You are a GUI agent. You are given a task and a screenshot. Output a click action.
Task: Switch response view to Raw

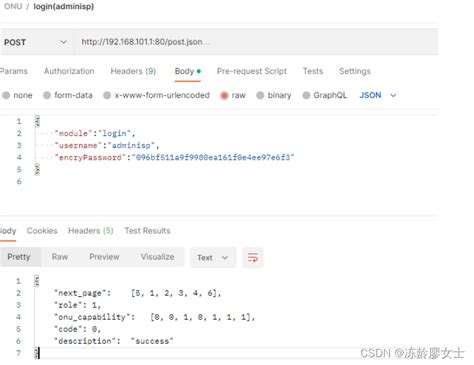(x=60, y=257)
